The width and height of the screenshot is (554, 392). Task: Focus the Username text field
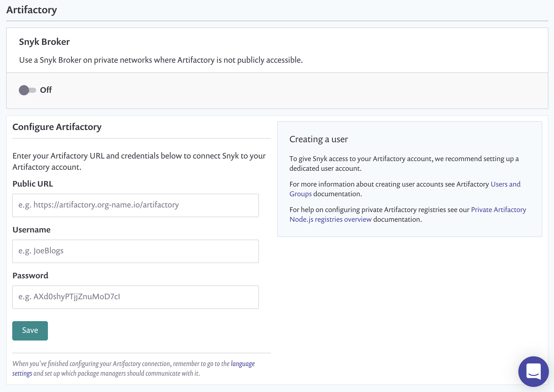[x=135, y=251]
